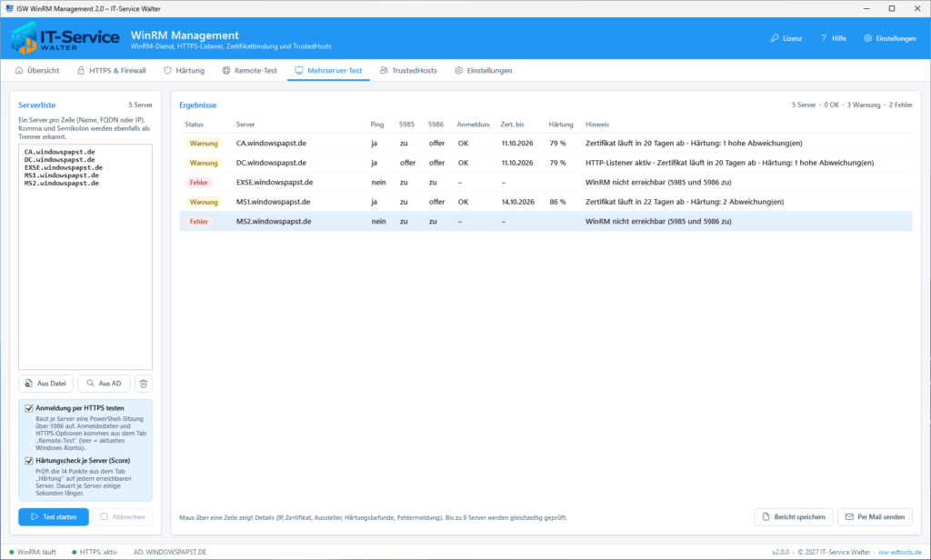Select the Mehrserver-Test tab
The height and width of the screenshot is (560, 931).
coord(328,70)
